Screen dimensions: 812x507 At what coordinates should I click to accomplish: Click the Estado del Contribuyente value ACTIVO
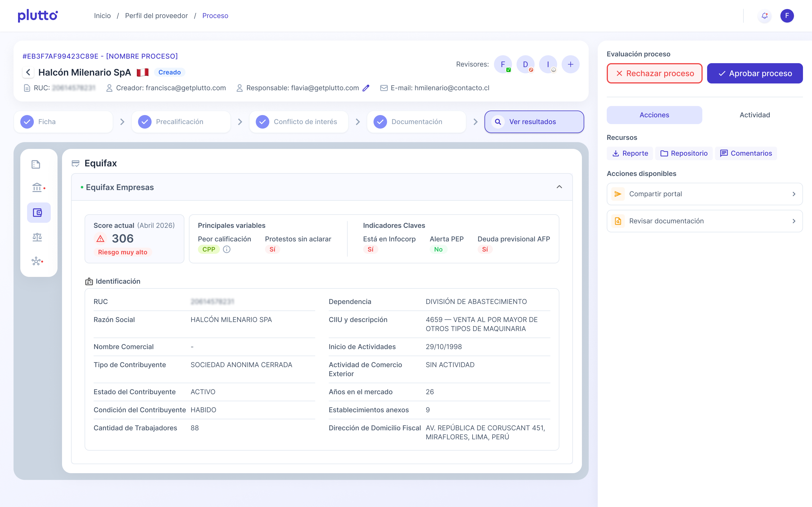pyautogui.click(x=203, y=392)
